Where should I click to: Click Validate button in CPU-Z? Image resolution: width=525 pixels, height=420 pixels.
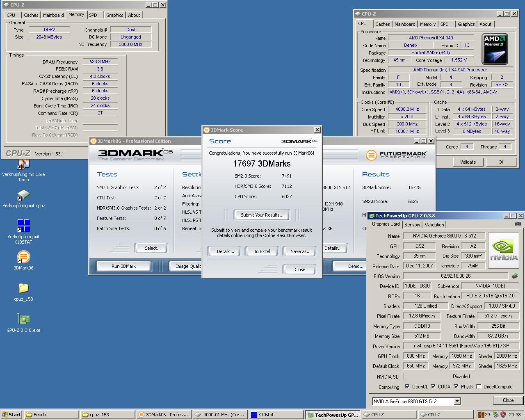point(468,162)
